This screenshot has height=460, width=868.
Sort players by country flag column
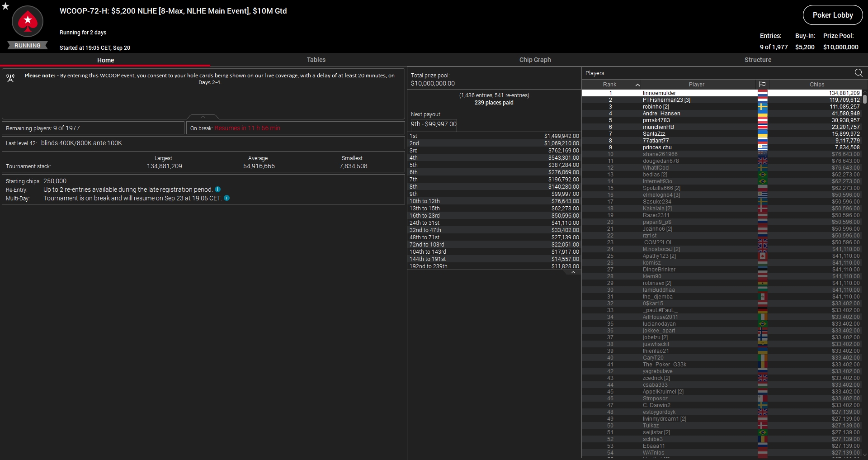762,85
